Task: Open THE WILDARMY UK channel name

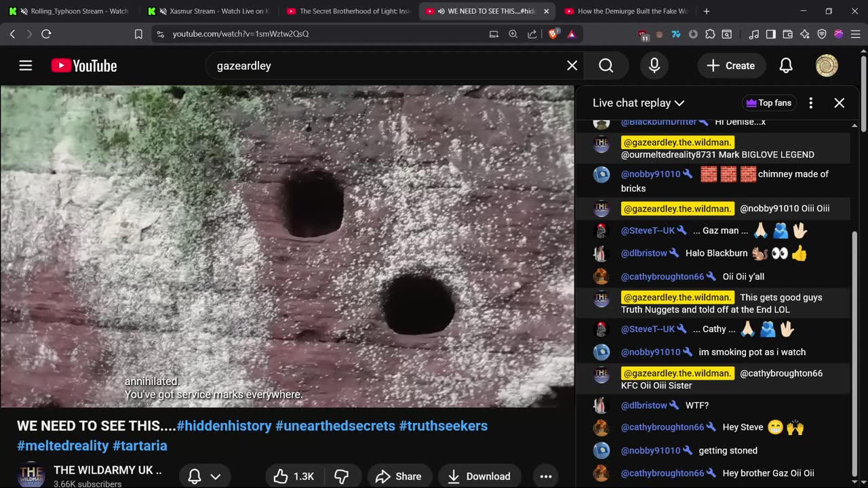Action: click(x=107, y=470)
